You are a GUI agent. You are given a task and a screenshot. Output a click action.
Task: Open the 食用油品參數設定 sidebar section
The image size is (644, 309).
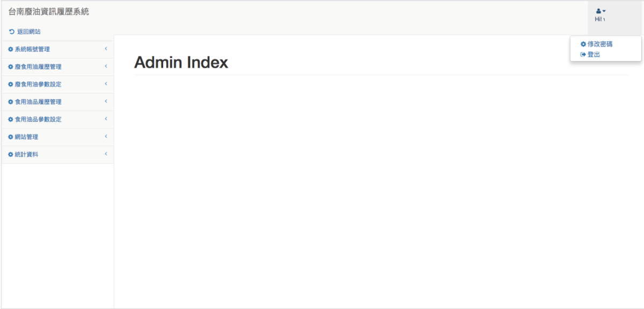pyautogui.click(x=38, y=119)
